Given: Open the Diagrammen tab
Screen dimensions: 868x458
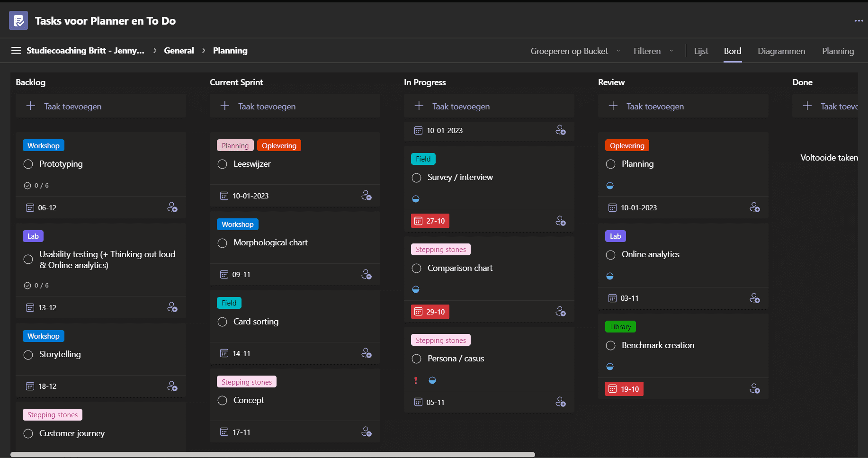Looking at the screenshot, I should click(x=781, y=51).
